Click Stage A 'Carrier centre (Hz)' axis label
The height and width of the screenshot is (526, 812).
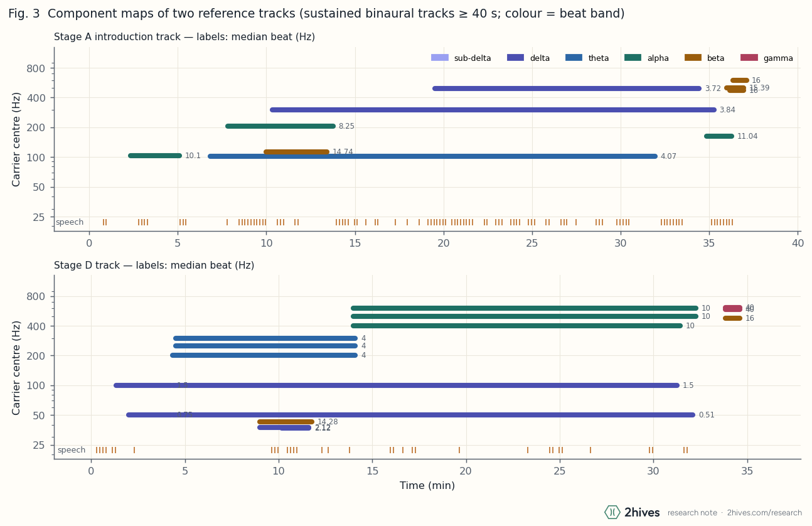coord(17,139)
